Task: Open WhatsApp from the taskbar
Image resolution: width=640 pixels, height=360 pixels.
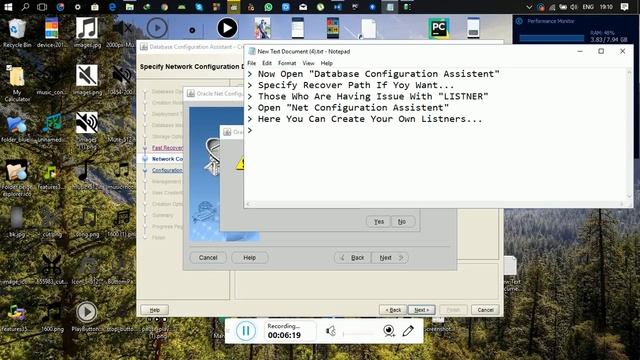Action: [x=268, y=7]
